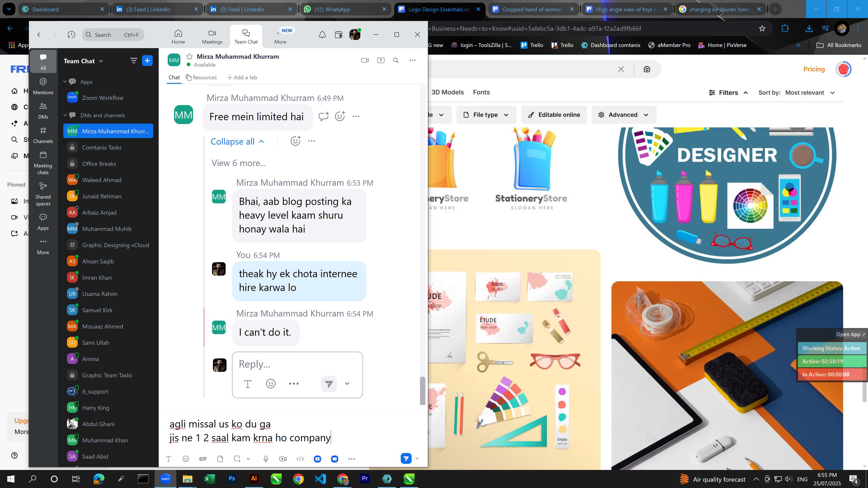Click the thread Reply input field
This screenshot has width=868, height=488.
click(x=297, y=364)
